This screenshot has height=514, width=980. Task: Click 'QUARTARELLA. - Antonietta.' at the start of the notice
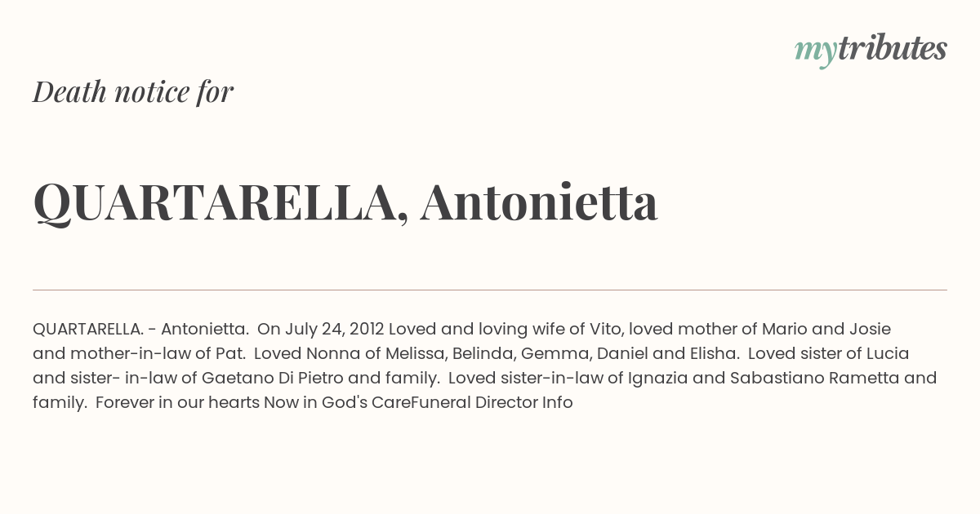coord(140,330)
